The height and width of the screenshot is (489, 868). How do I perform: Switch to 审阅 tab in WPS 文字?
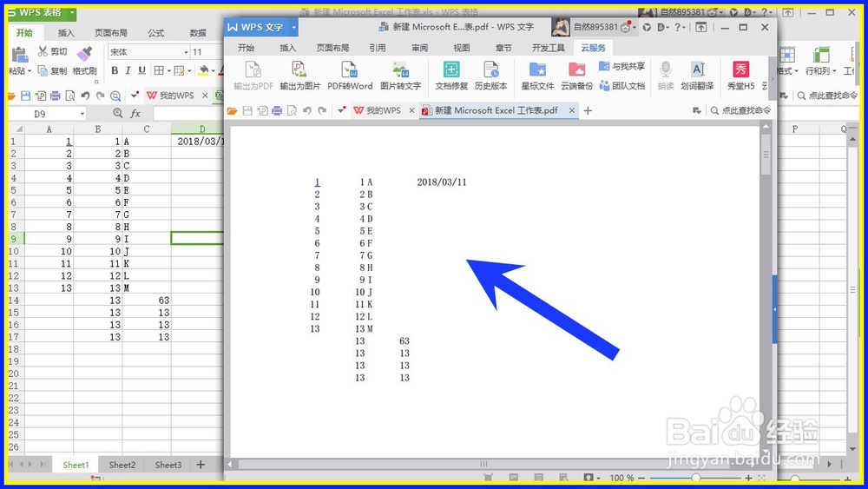coord(419,48)
